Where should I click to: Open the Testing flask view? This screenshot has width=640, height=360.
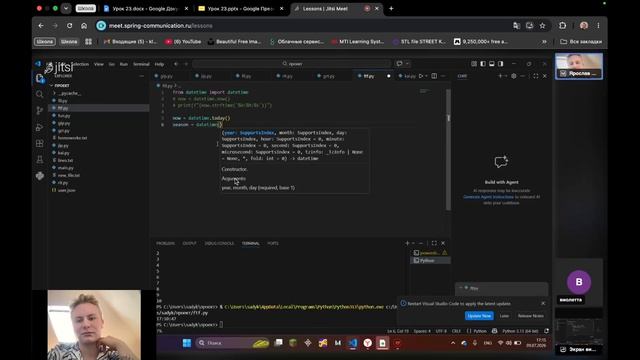tap(40, 160)
